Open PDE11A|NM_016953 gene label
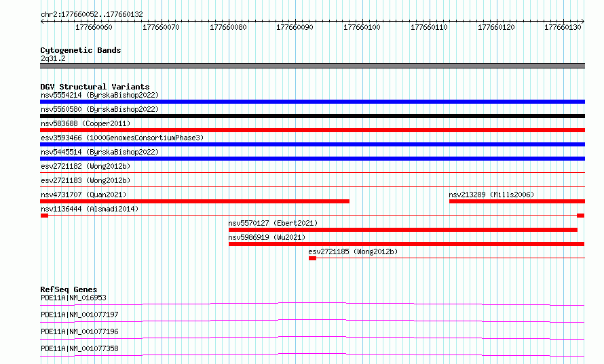604x364 pixels. coord(73,298)
